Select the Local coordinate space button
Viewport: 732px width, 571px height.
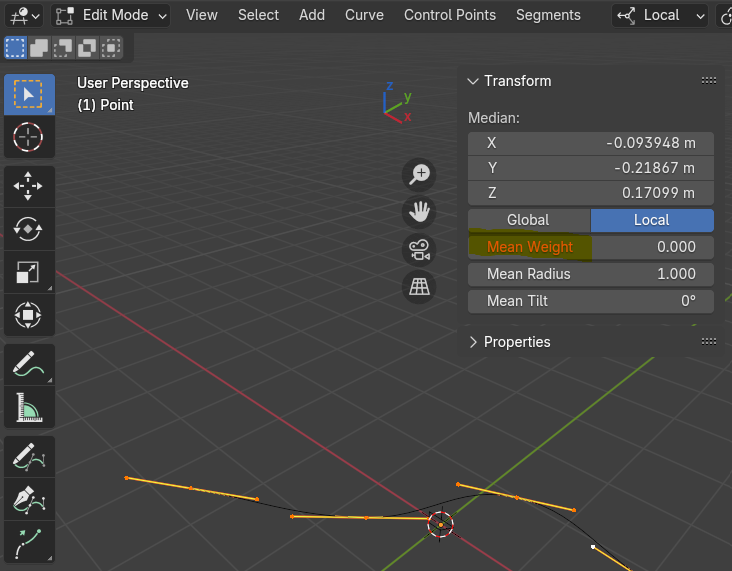652,220
